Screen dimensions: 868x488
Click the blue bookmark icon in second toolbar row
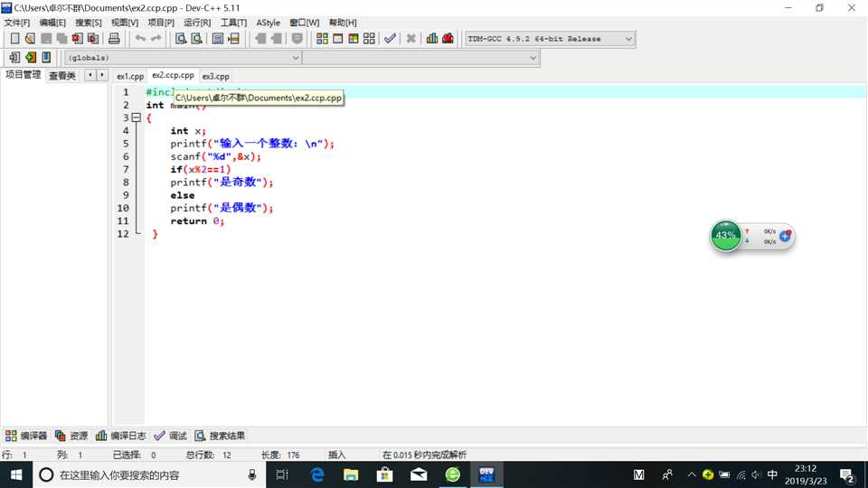click(46, 57)
